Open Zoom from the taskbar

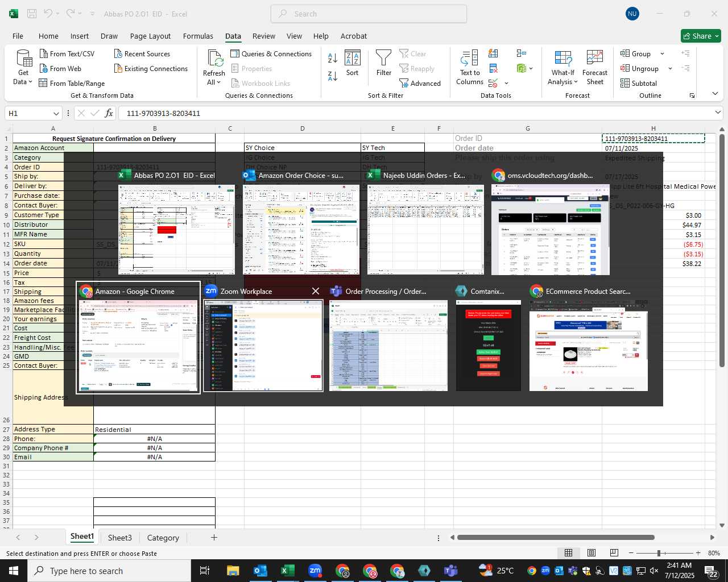click(315, 571)
